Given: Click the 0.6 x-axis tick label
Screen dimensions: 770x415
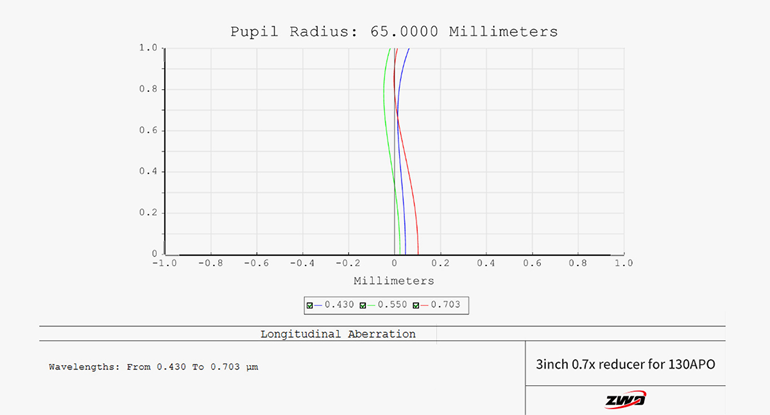Looking at the screenshot, I should 532,264.
